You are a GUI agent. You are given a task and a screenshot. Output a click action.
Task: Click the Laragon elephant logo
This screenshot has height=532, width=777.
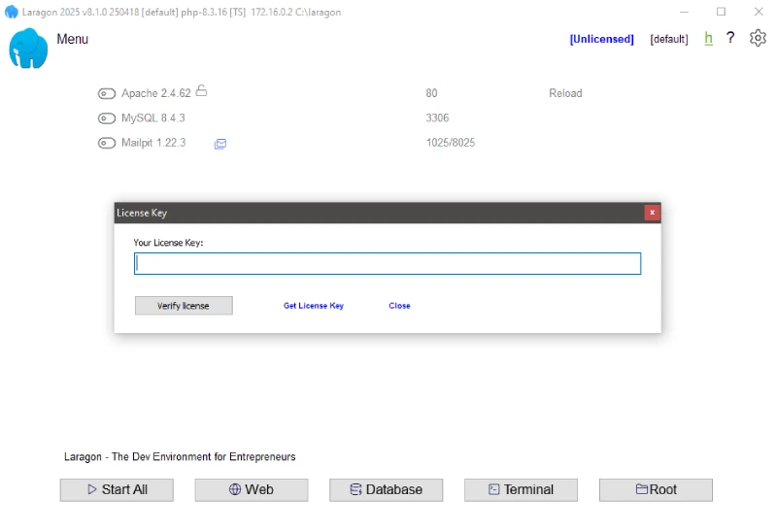(28, 48)
